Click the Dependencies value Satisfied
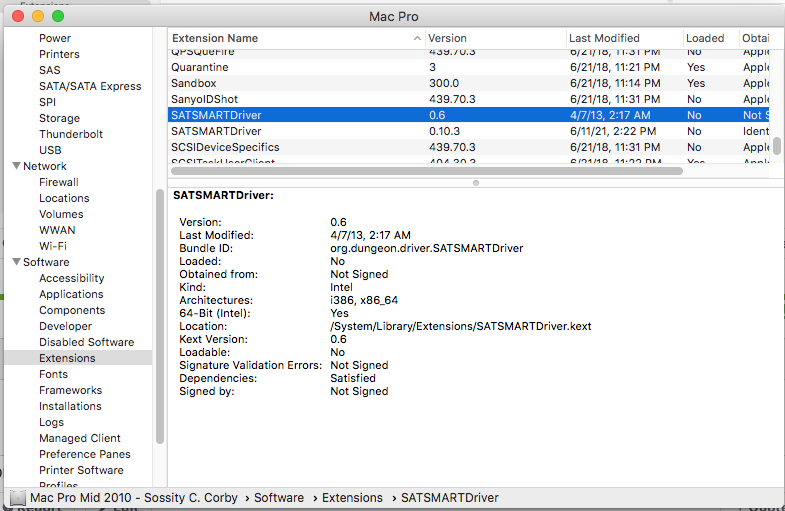This screenshot has height=511, width=785. [x=353, y=378]
